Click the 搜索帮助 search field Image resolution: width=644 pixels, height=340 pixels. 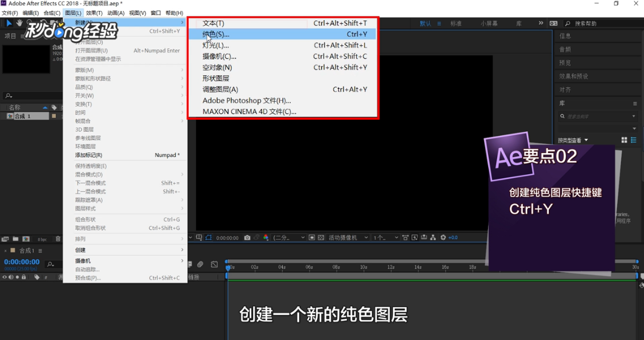click(x=602, y=24)
